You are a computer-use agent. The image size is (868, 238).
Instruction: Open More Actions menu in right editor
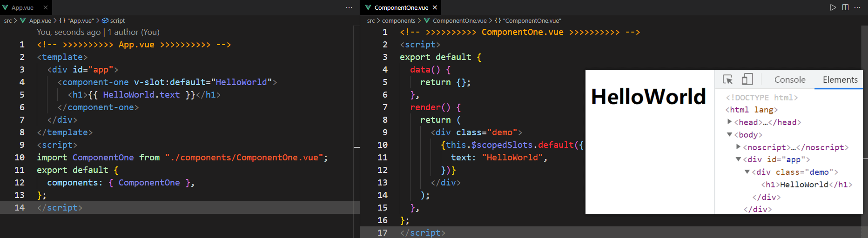pyautogui.click(x=857, y=7)
